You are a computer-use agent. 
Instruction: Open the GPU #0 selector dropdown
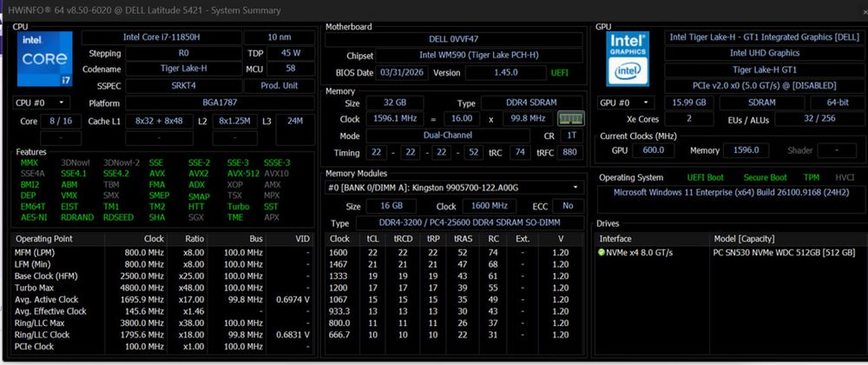[626, 103]
